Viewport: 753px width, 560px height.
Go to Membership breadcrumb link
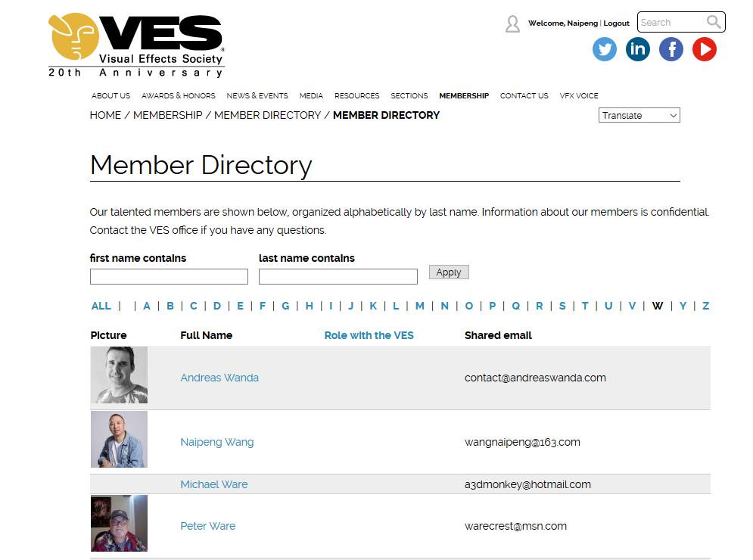[x=167, y=115]
